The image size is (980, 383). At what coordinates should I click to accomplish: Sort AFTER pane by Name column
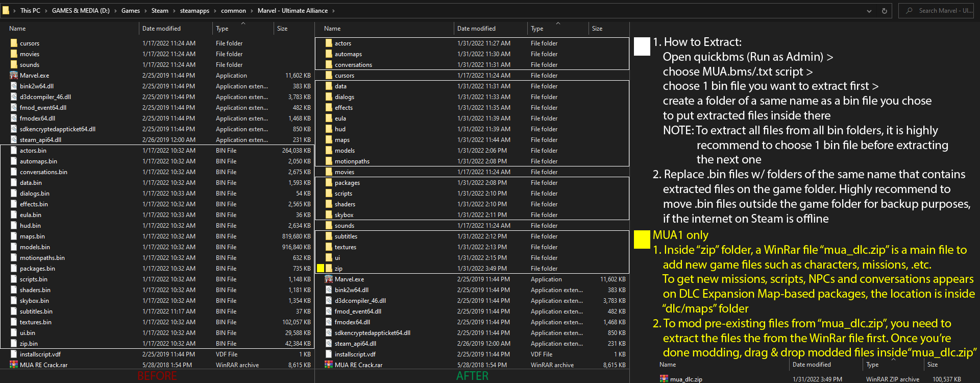coord(332,29)
